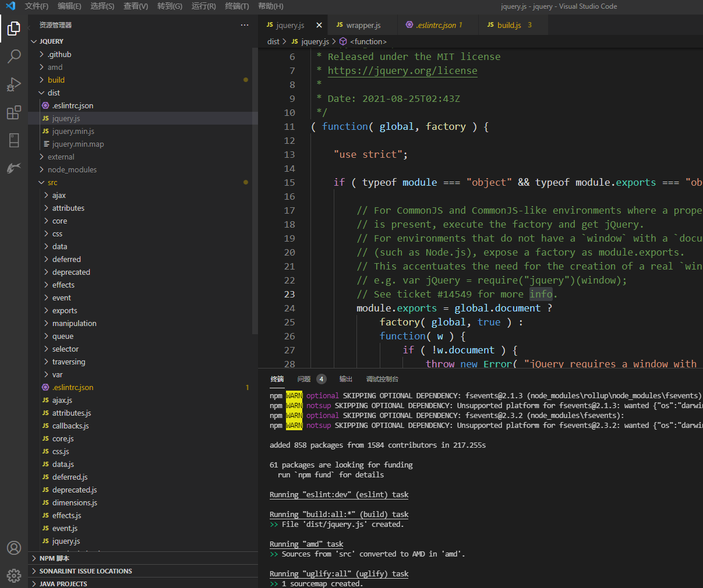The width and height of the screenshot is (703, 588).
Task: Open the 帮助(H) menu
Action: tap(271, 6)
